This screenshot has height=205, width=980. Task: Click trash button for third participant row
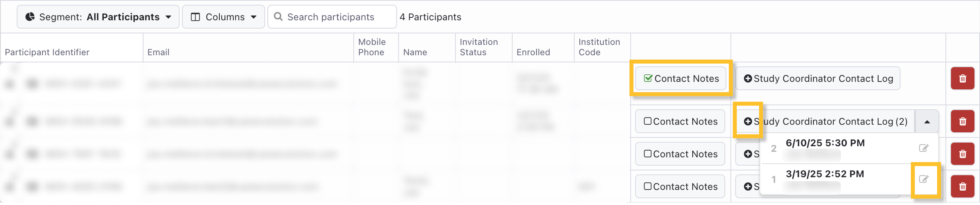coord(962,154)
